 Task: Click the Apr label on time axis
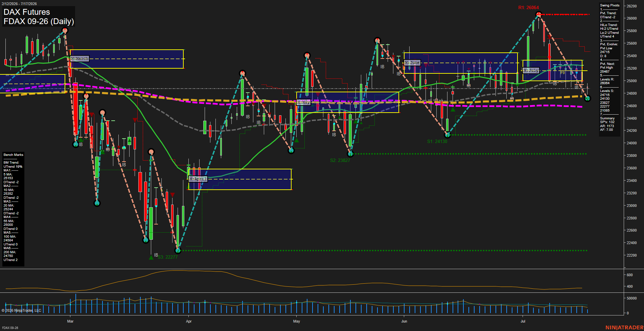pyautogui.click(x=189, y=321)
